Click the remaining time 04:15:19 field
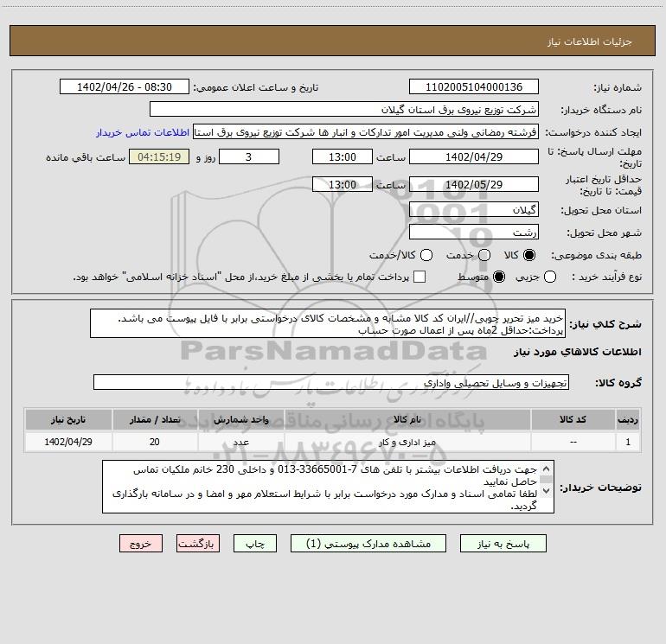The height and width of the screenshot is (644, 666). tap(159, 157)
